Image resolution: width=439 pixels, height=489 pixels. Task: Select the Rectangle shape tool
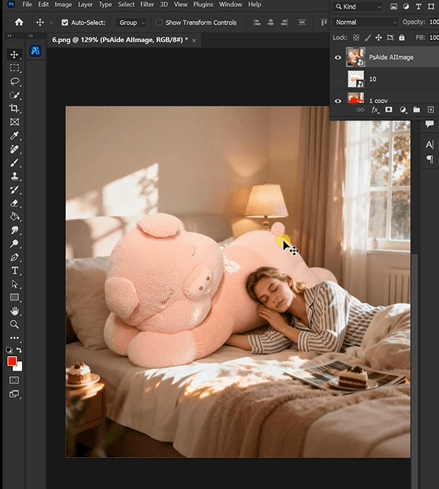point(14,297)
